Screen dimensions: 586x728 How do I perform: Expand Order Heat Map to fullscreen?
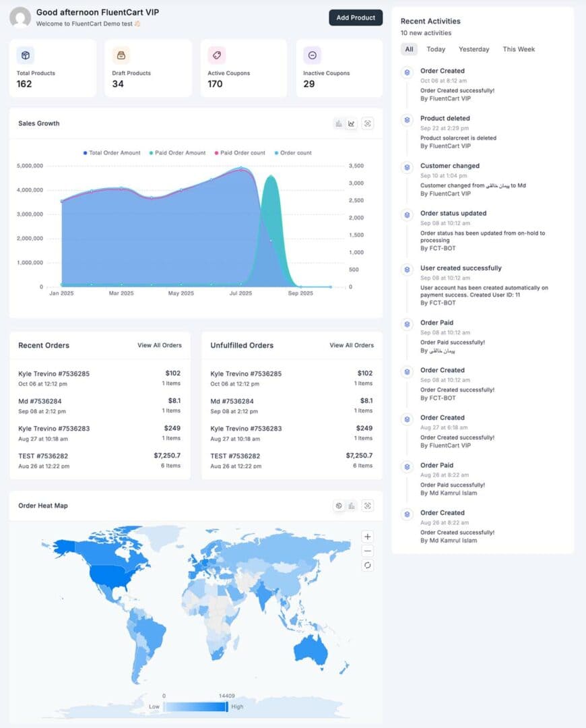(366, 505)
